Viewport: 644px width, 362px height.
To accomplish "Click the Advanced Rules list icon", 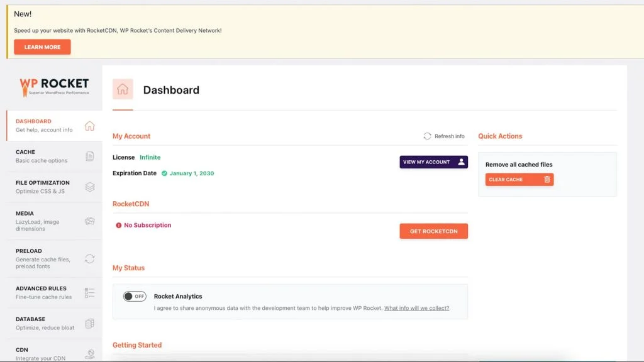I will coord(89,293).
